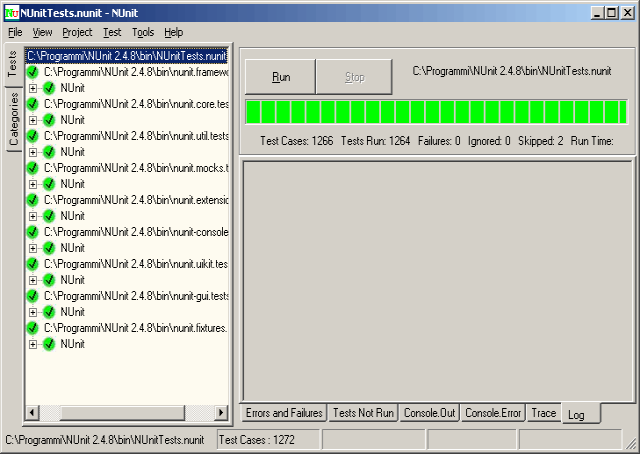Select the root NUnitTests.nunit tree node
This screenshot has width=640, height=454.
click(x=127, y=56)
